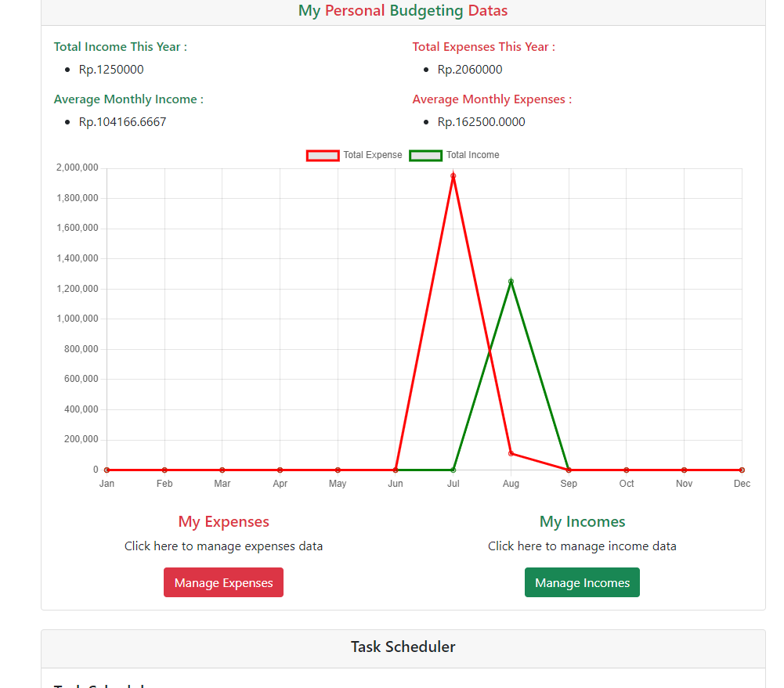The width and height of the screenshot is (784, 688).
Task: Click the total expenses value Rp.2060000
Action: click(x=470, y=70)
